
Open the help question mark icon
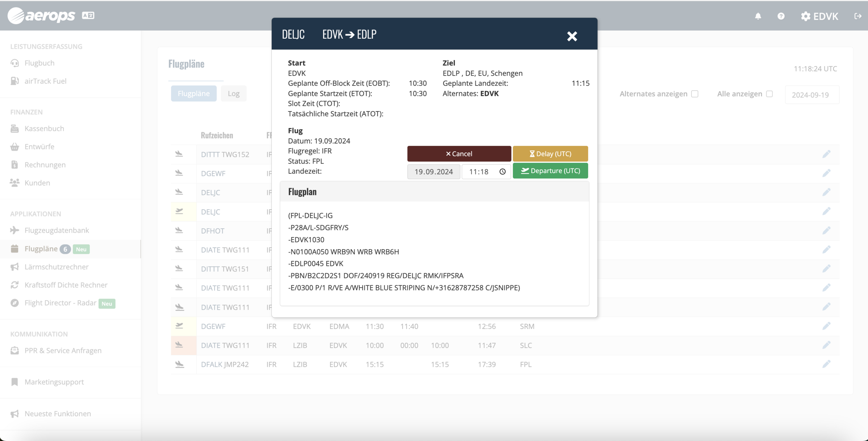781,16
